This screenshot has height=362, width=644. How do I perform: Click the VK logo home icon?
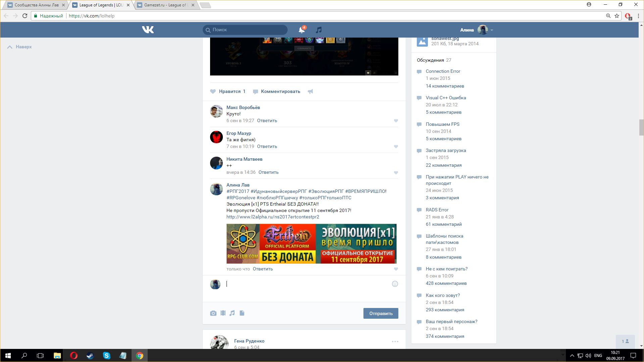click(148, 30)
